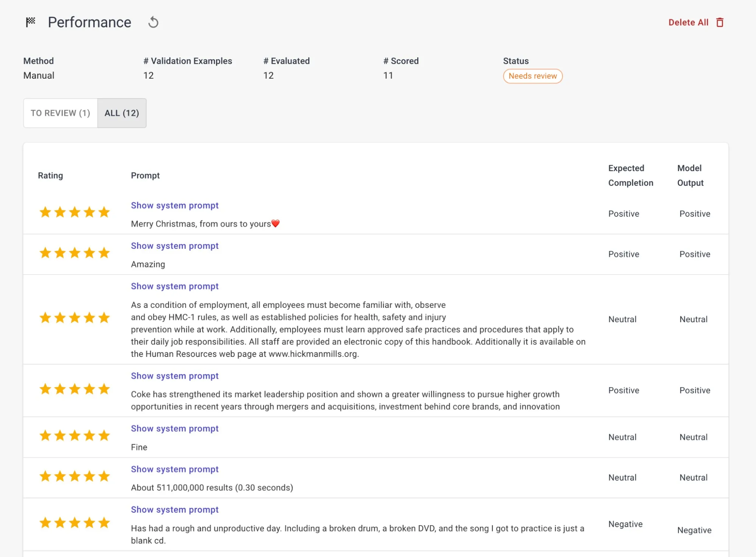The image size is (756, 557).
Task: Click Negative expected completion in drum row
Action: pos(626,524)
